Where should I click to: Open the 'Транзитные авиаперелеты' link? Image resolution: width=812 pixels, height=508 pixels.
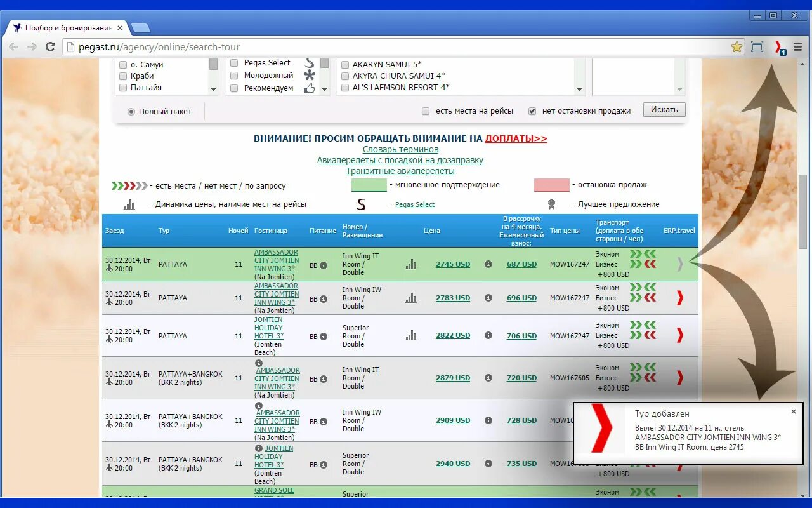pyautogui.click(x=400, y=171)
